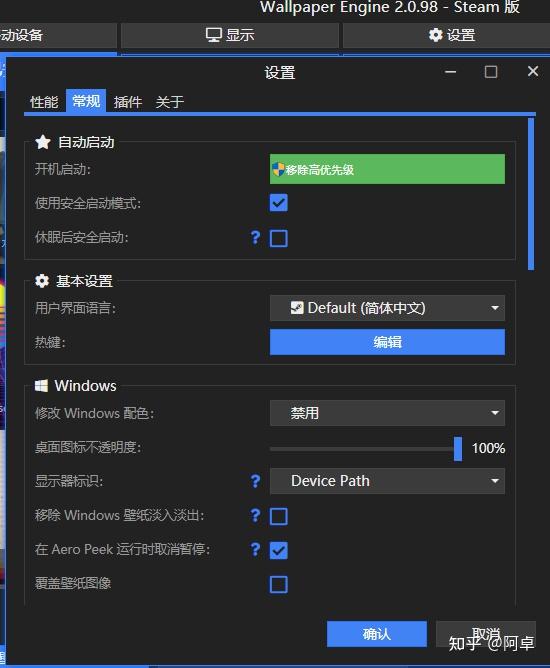The width and height of the screenshot is (550, 668).
Task: Select the 常规 tab
Action: point(86,101)
